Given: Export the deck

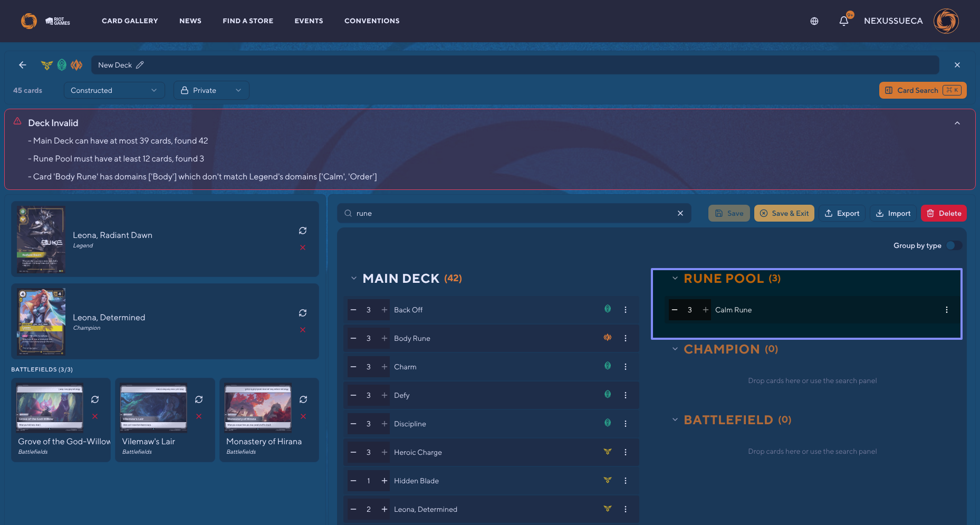Looking at the screenshot, I should pyautogui.click(x=842, y=213).
